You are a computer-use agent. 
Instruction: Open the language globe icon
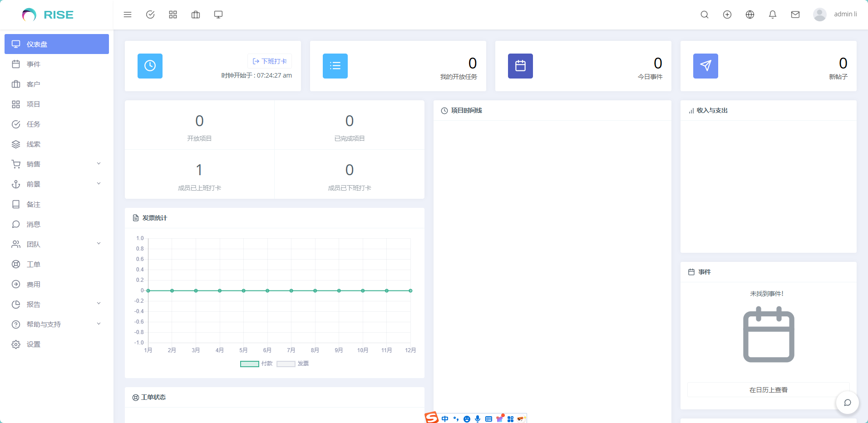750,15
